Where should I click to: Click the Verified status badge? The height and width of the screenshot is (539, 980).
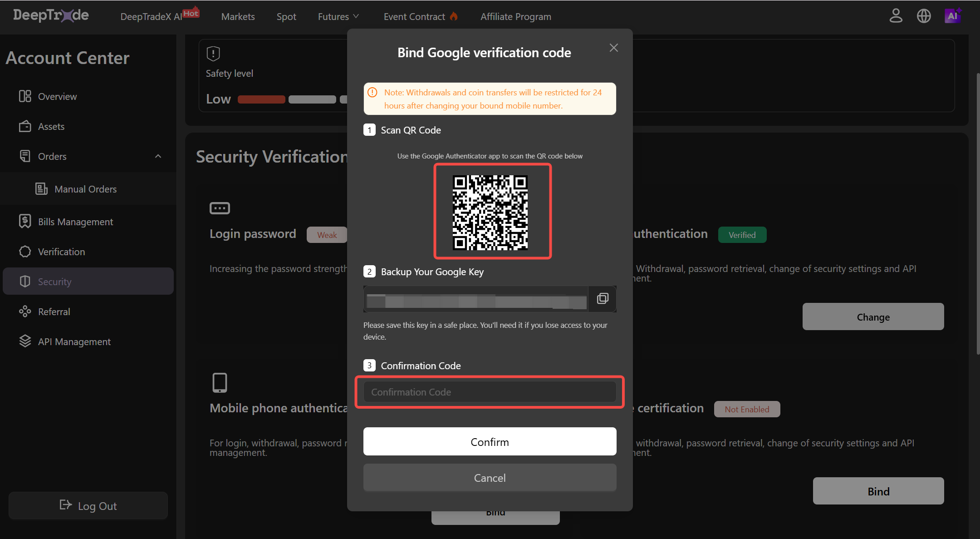pos(742,235)
